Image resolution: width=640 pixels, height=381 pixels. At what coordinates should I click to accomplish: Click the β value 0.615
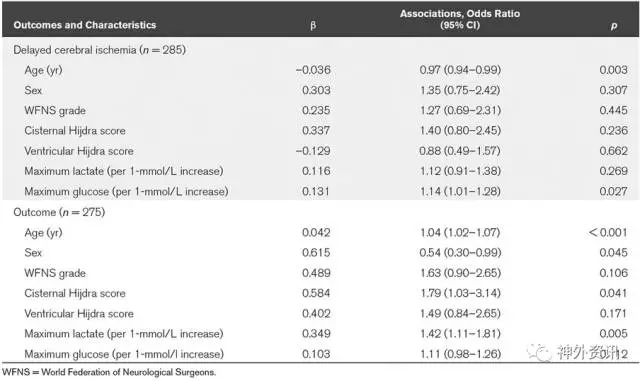tap(316, 252)
